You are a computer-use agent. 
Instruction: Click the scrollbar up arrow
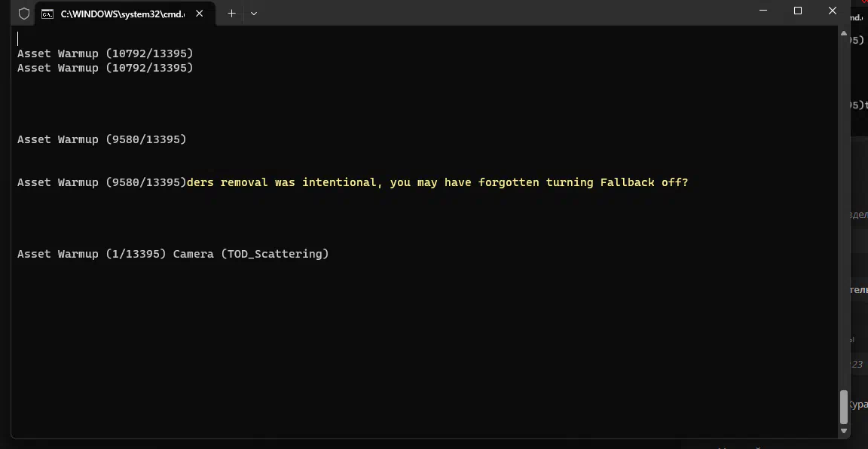(844, 33)
